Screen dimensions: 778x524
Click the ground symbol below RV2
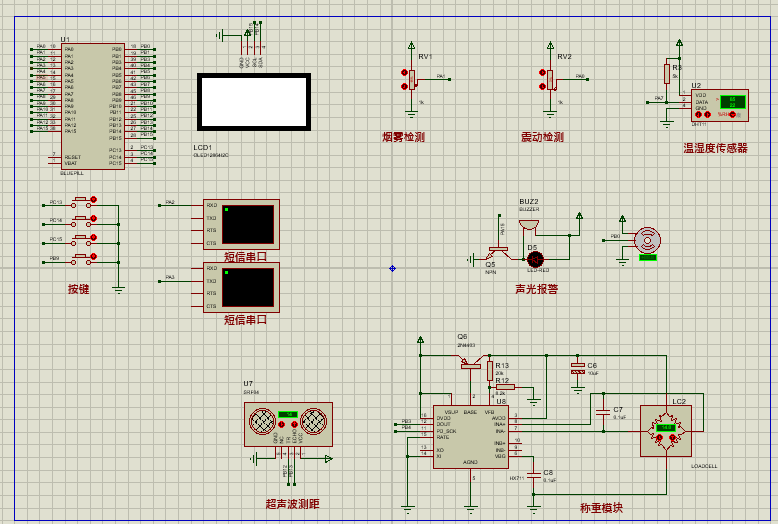pos(550,114)
